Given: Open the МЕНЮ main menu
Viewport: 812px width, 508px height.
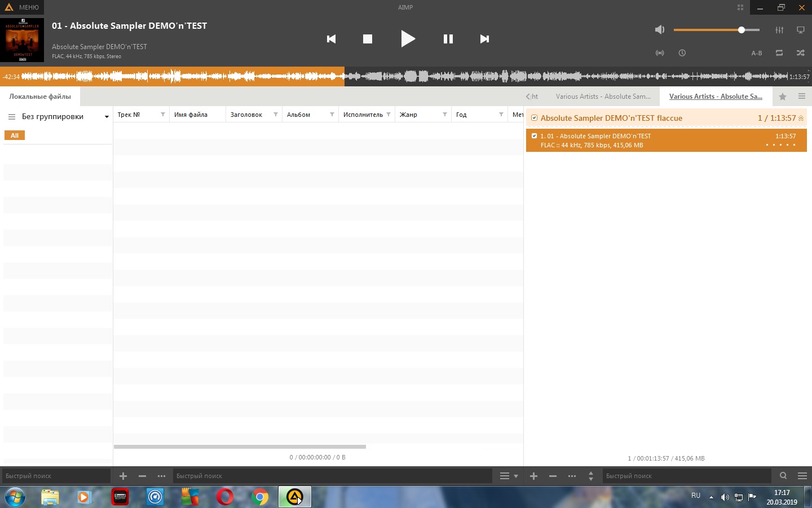Looking at the screenshot, I should pyautogui.click(x=22, y=7).
